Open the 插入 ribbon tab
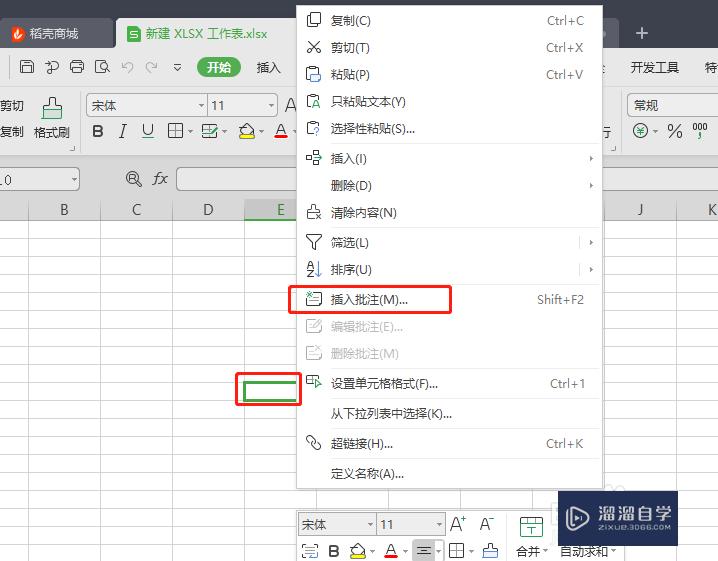The image size is (718, 561). coord(268,68)
